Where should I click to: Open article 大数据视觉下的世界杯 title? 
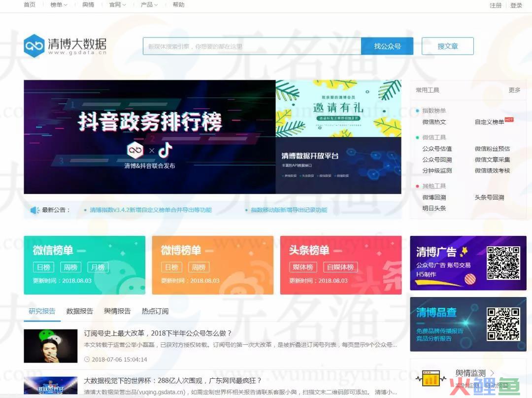[173, 381]
